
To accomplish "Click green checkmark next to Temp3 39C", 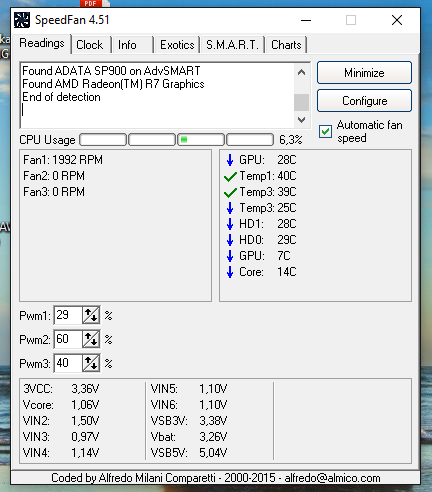I will click(230, 192).
